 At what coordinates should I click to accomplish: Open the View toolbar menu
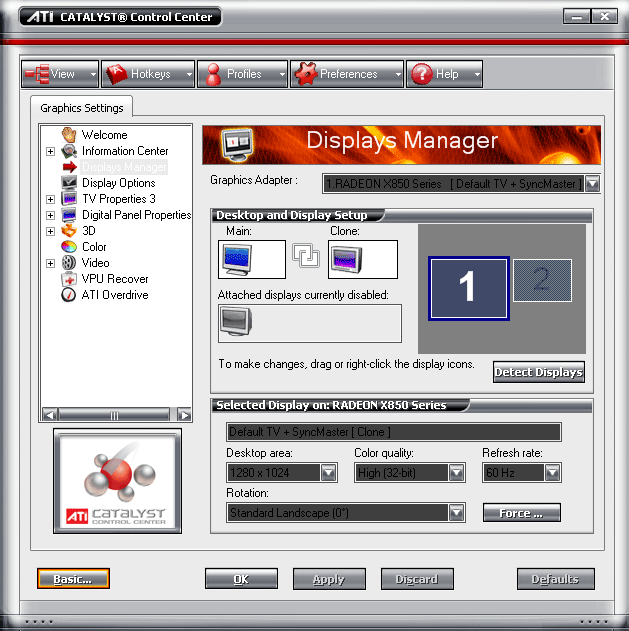click(60, 74)
